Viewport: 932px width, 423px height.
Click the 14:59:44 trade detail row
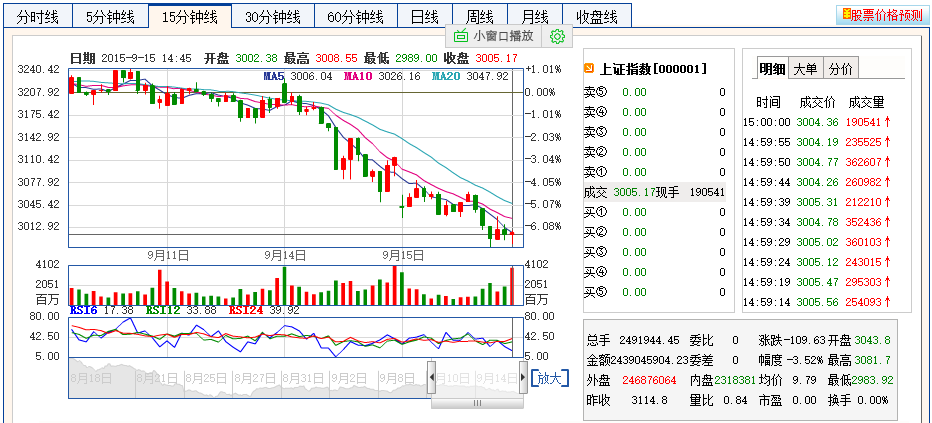(x=817, y=182)
